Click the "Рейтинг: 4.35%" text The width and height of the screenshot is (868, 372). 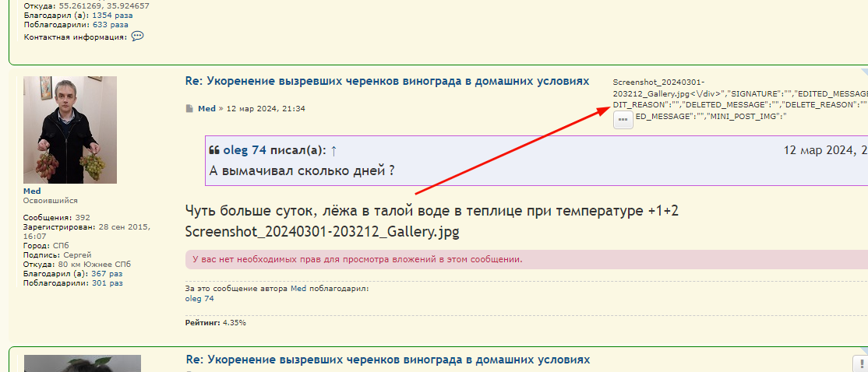tap(215, 322)
